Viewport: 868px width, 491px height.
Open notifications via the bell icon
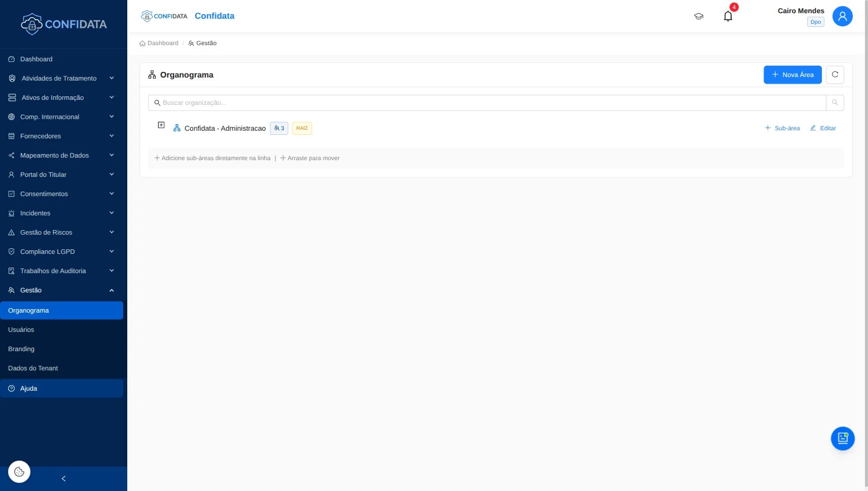pyautogui.click(x=728, y=16)
